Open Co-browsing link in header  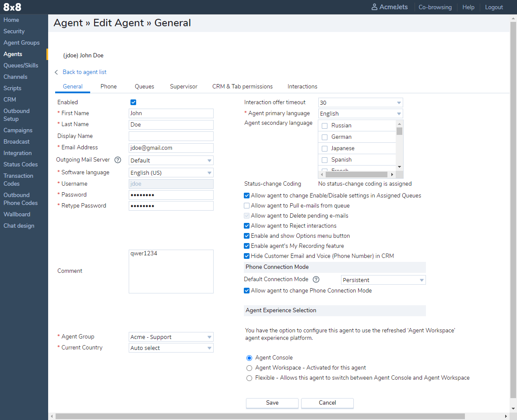point(435,7)
